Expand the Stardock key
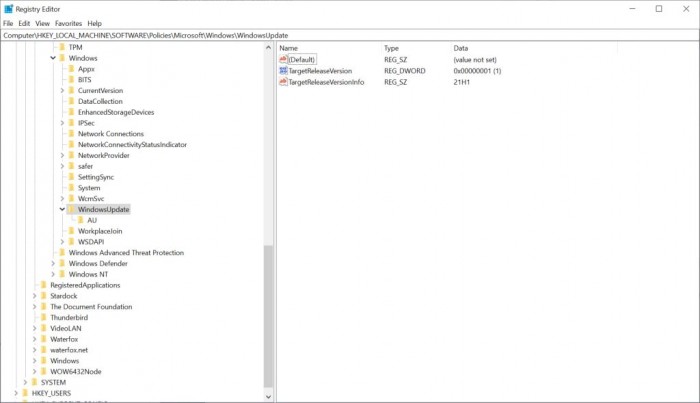The image size is (700, 403). point(35,296)
